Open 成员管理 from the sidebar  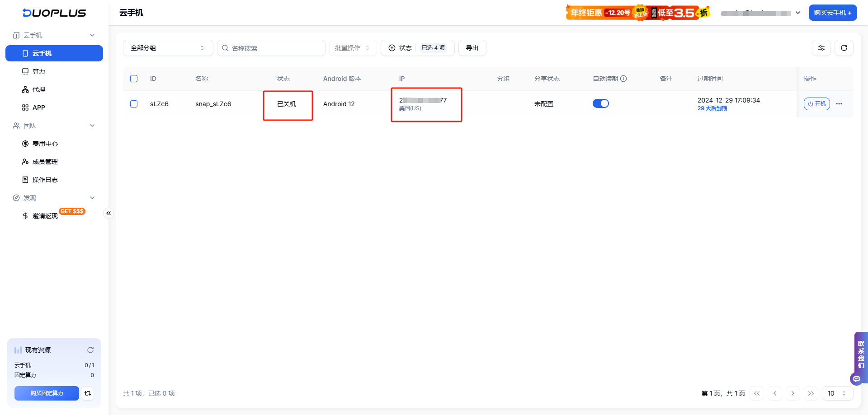(x=45, y=161)
